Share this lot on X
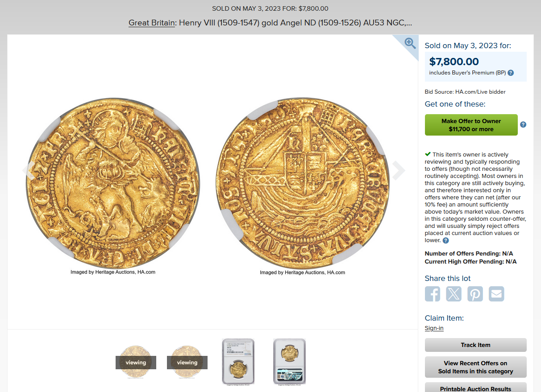 pos(454,294)
